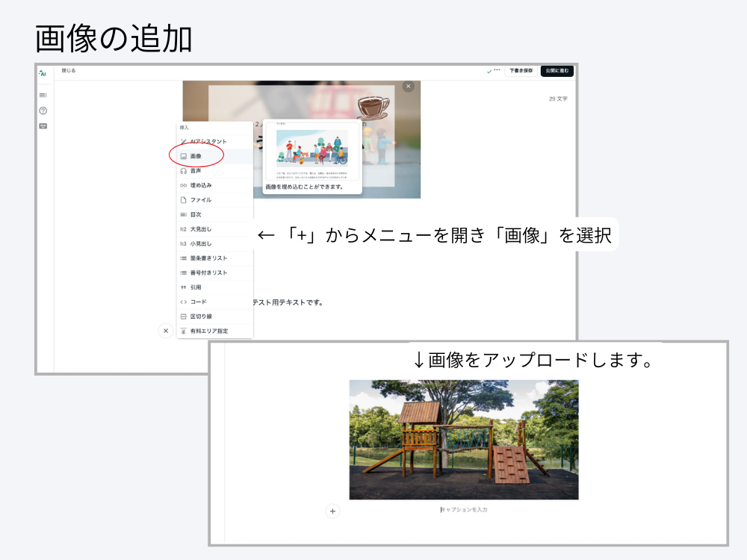Click the 音声 audio headphones icon
Image resolution: width=747 pixels, height=560 pixels.
pos(182,172)
